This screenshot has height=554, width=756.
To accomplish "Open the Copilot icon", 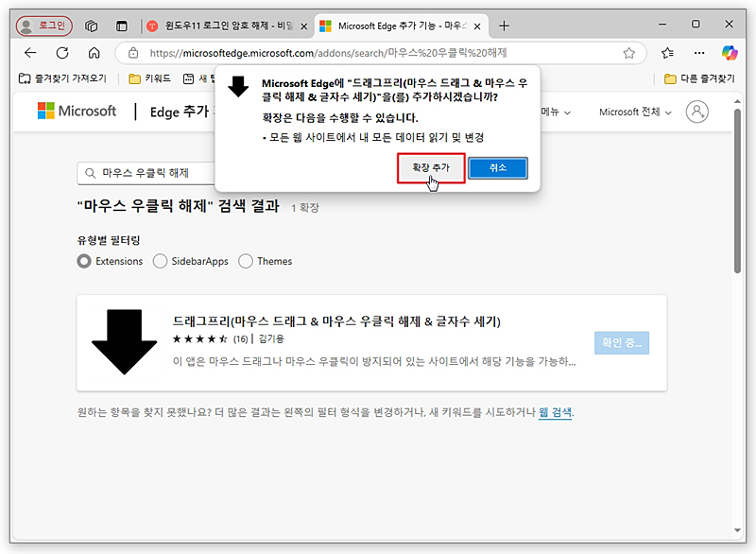I will tap(730, 53).
